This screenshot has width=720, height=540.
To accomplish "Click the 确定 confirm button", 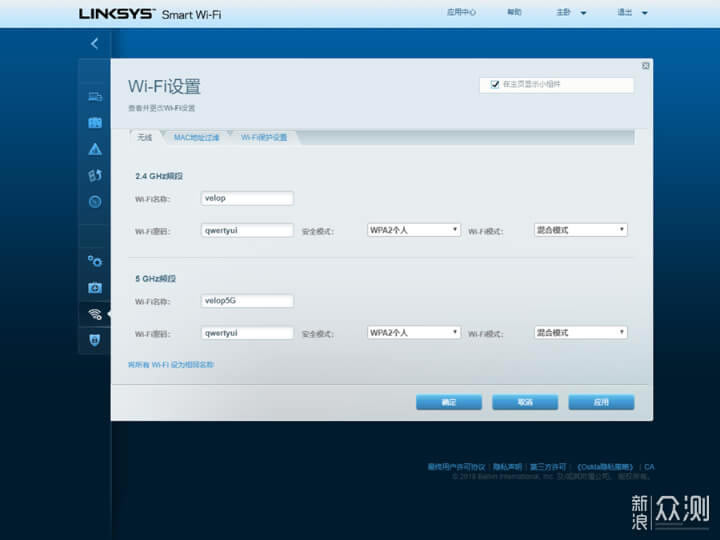I will click(449, 402).
